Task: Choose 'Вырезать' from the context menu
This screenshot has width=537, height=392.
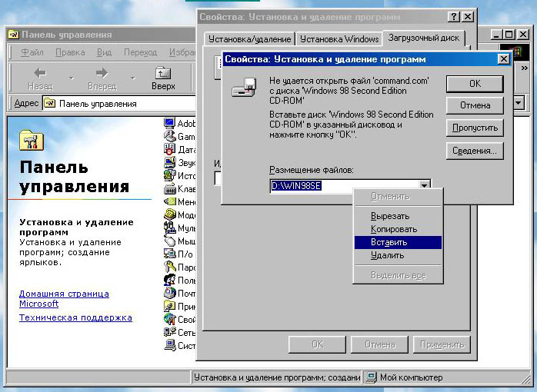Action: click(398, 216)
